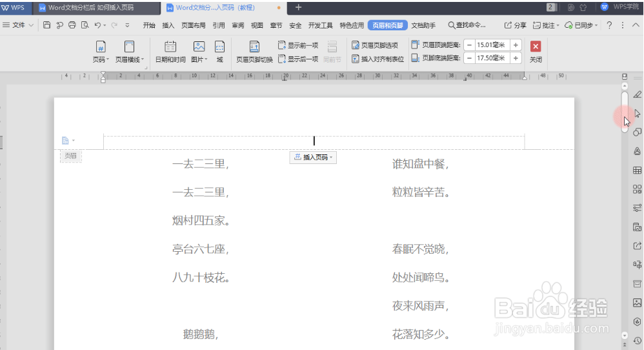
Task: Open the 已同步 sync dropdown
Action: pos(581,25)
